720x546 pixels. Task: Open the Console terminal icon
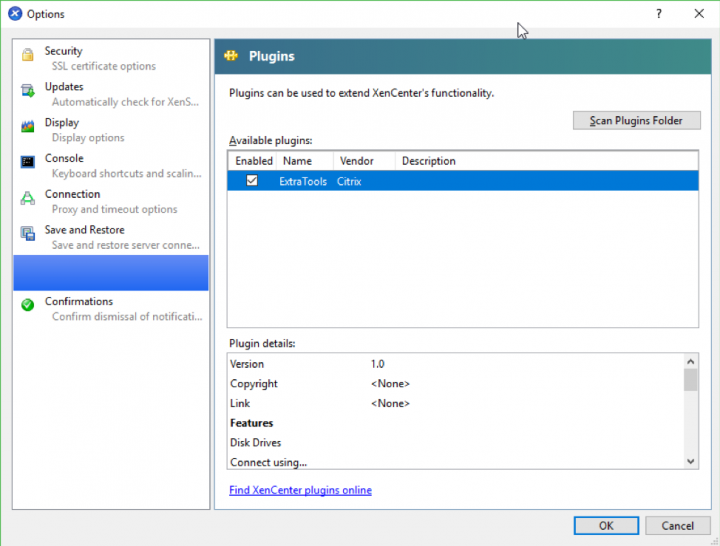click(x=27, y=162)
